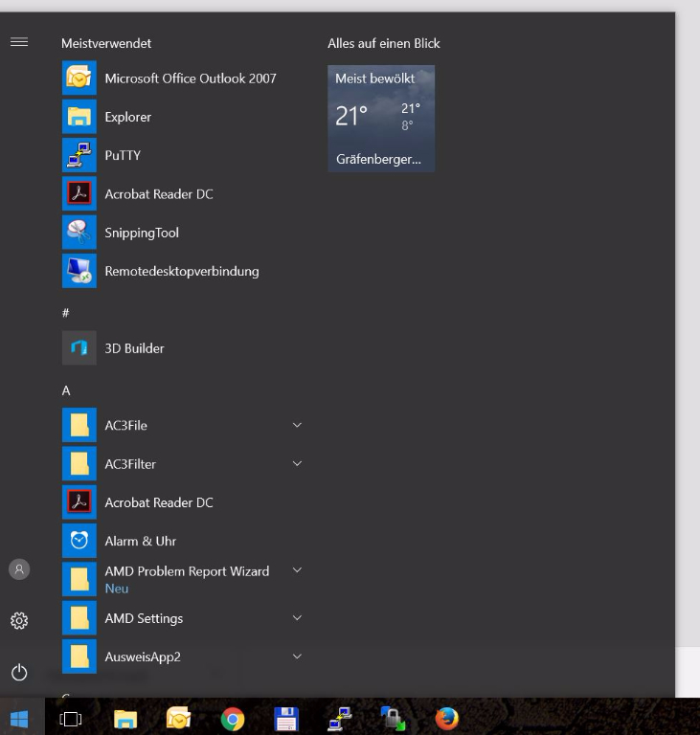The height and width of the screenshot is (735, 700).
Task: Open the 3D Builder icon
Action: (x=79, y=347)
